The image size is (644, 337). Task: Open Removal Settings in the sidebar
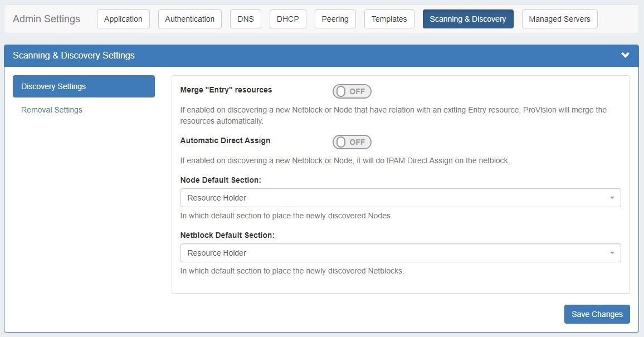52,110
